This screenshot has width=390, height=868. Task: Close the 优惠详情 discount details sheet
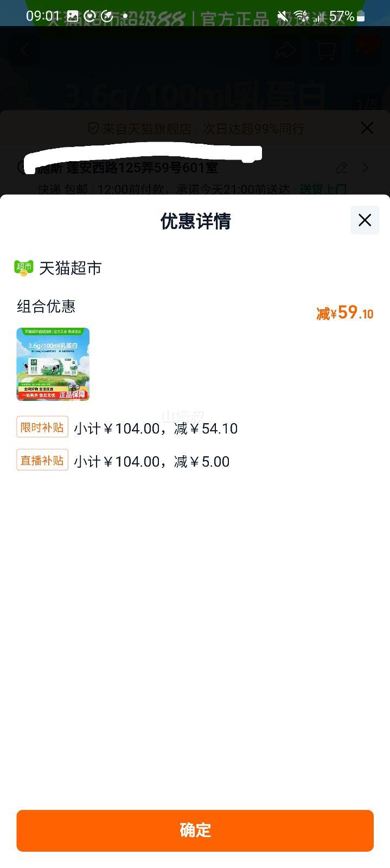pos(365,220)
